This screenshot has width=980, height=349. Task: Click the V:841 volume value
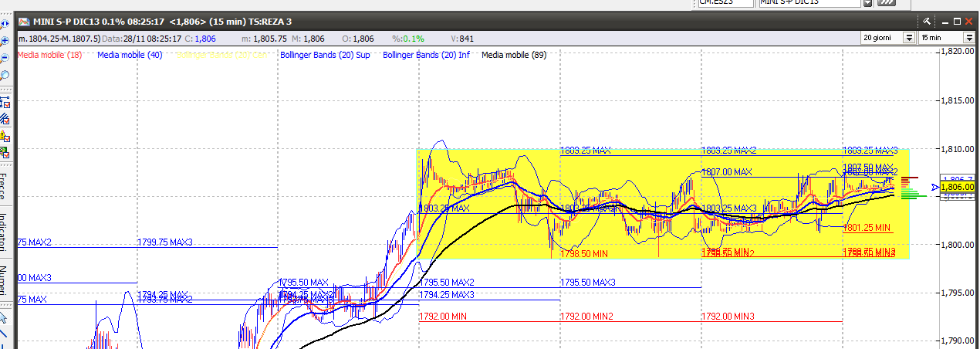pos(461,38)
